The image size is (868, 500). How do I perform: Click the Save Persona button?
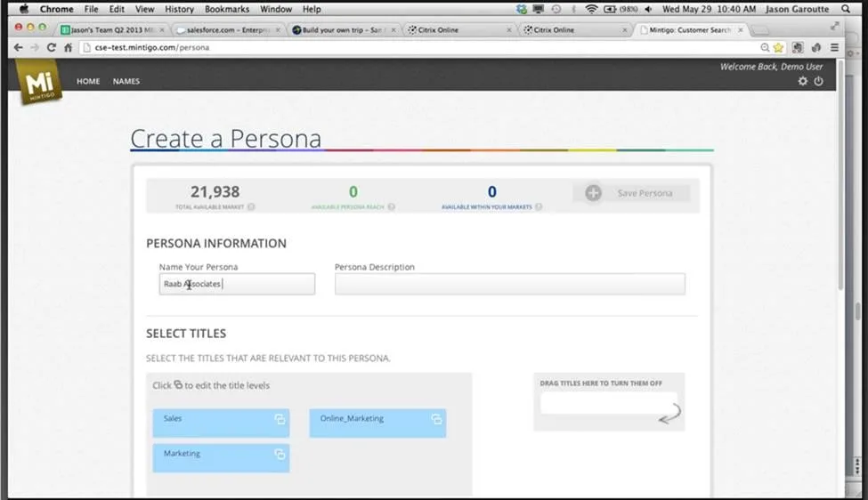click(x=631, y=193)
